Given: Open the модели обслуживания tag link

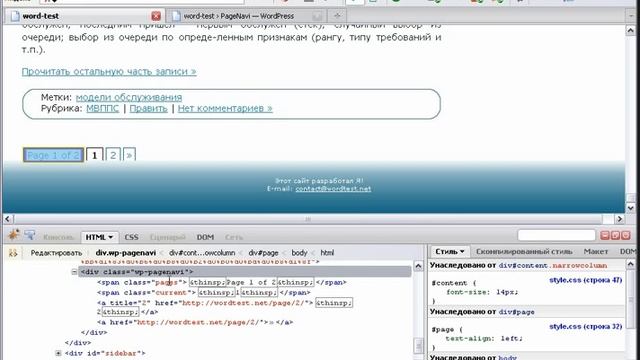Looking at the screenshot, I should click(129, 98).
